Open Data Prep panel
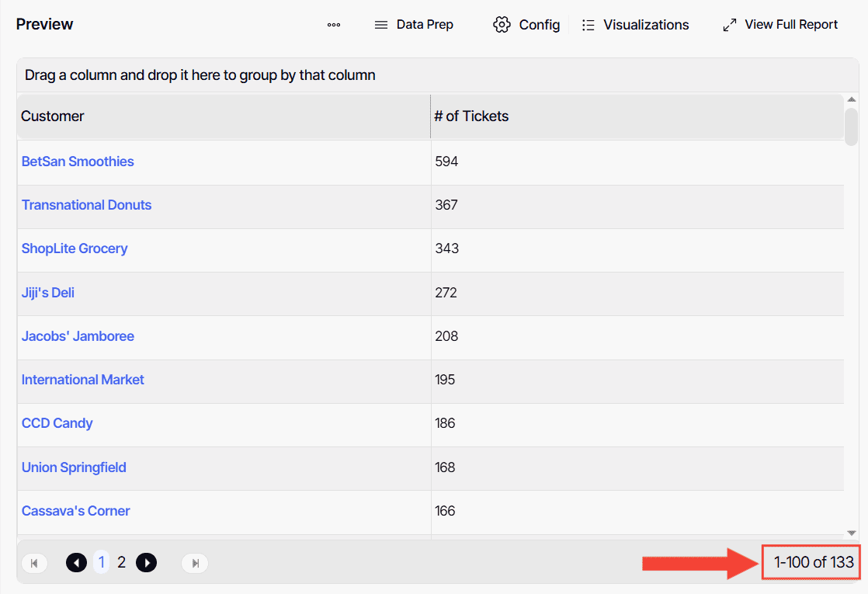The image size is (868, 594). click(x=414, y=25)
